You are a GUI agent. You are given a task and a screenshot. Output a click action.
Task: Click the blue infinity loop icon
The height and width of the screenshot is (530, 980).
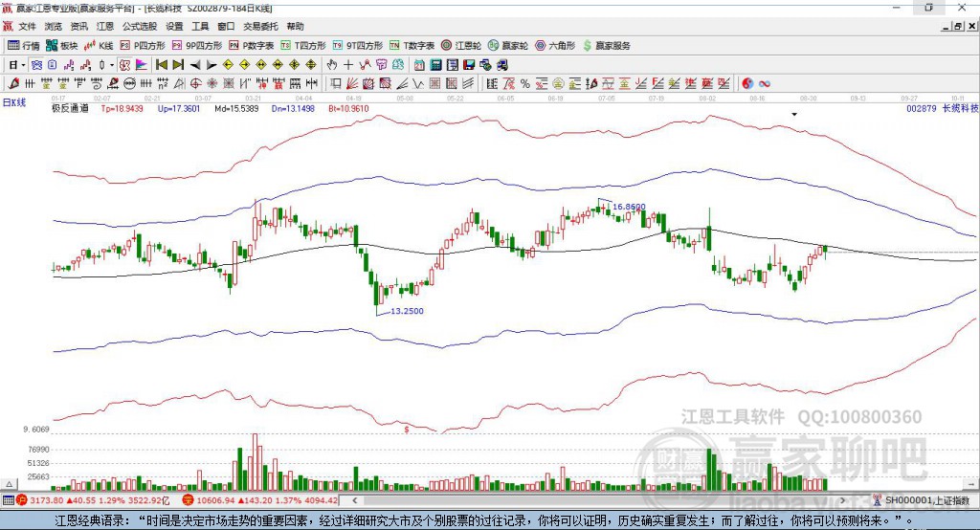pos(765,83)
